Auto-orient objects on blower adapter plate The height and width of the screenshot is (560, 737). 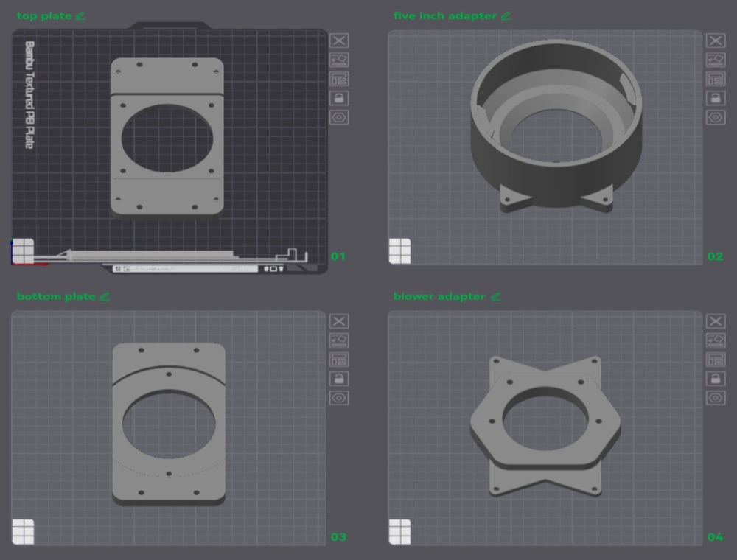(716, 340)
